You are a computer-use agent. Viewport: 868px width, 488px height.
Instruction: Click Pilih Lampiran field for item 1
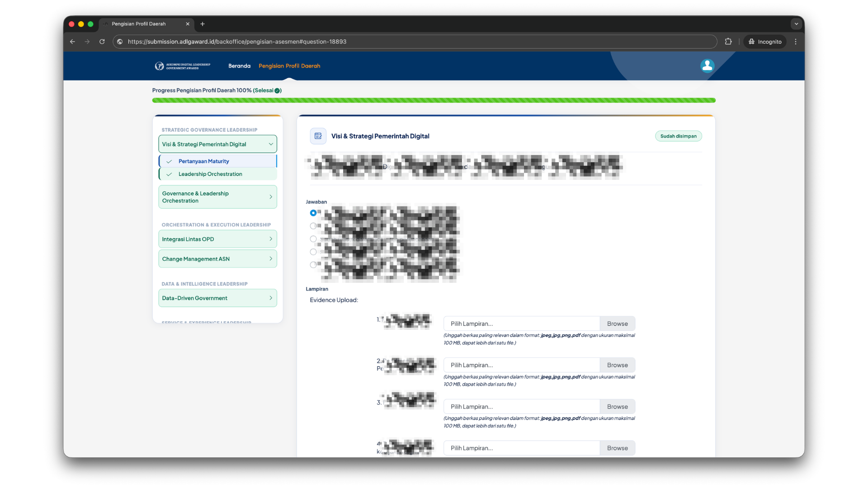[522, 324]
